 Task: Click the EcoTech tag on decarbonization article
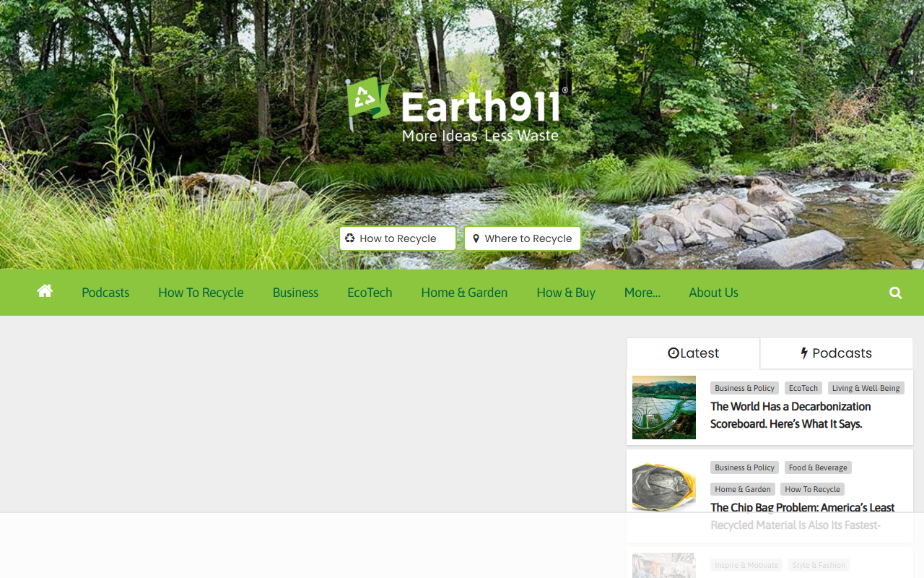coord(803,388)
